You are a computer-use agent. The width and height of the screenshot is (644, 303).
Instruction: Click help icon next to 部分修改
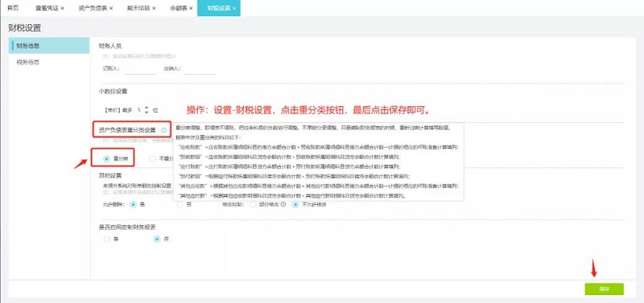click(x=283, y=204)
